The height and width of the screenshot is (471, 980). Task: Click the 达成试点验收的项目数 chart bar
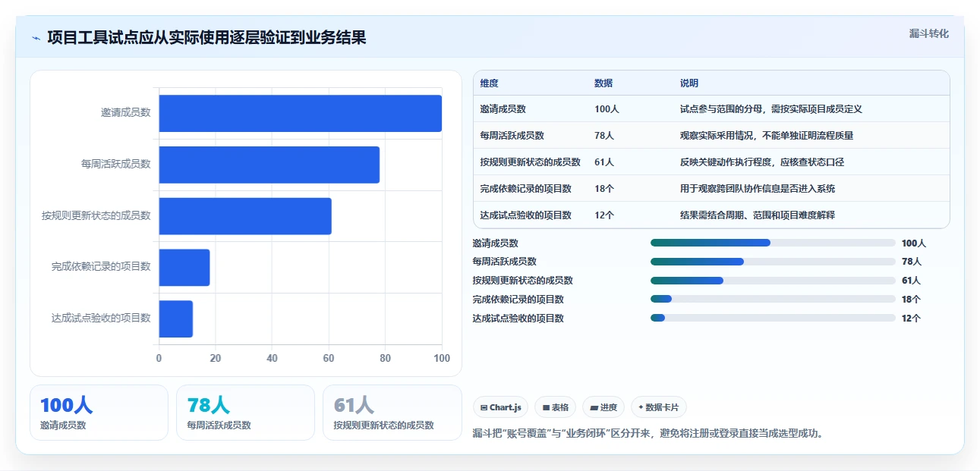(176, 319)
